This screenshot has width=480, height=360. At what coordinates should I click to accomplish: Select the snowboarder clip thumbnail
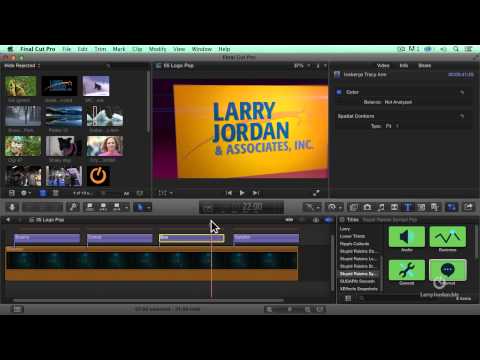[96, 86]
